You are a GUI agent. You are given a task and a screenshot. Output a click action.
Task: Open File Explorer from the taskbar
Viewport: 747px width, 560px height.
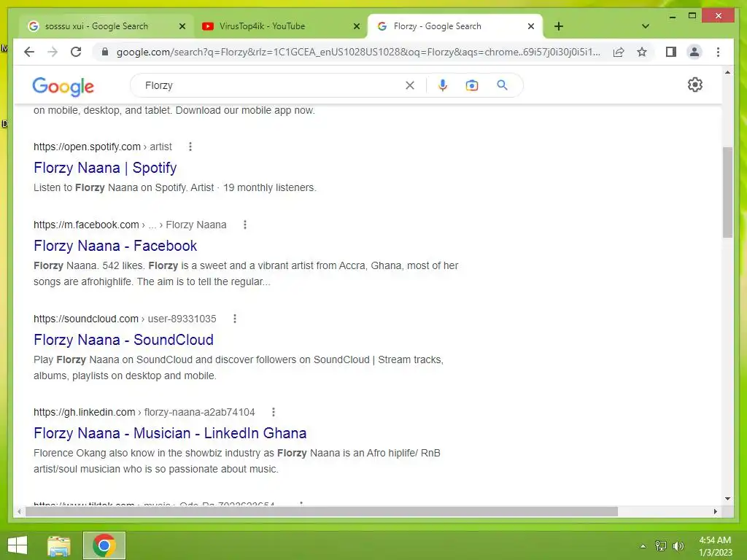tap(59, 545)
